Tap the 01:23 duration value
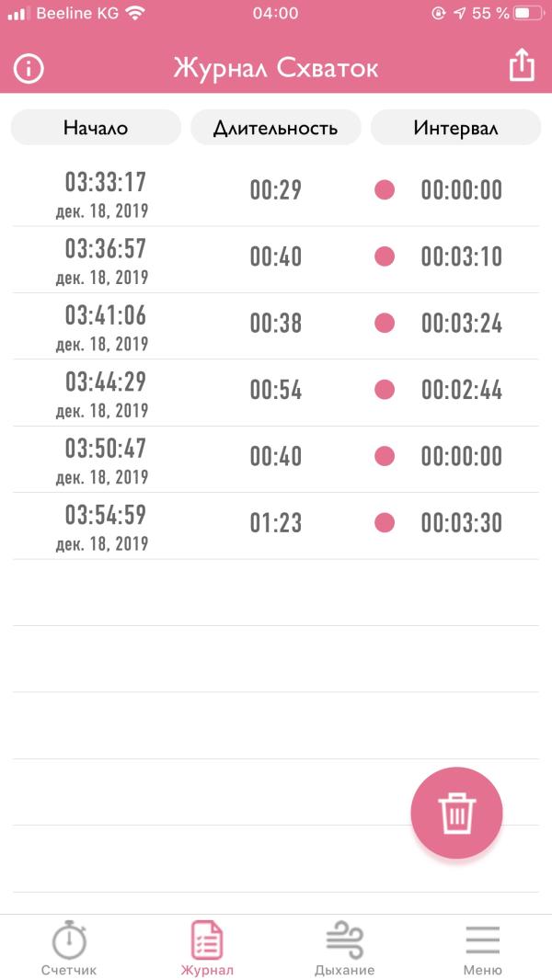 [276, 523]
